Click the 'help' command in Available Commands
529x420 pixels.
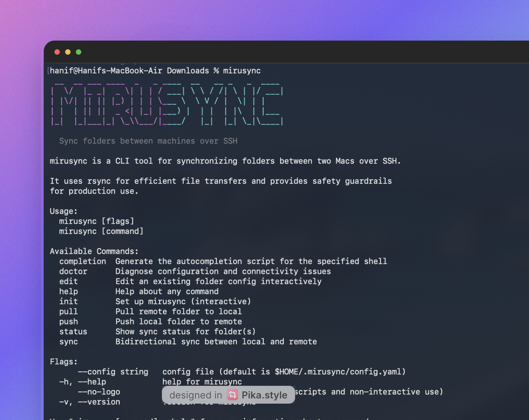coord(68,291)
